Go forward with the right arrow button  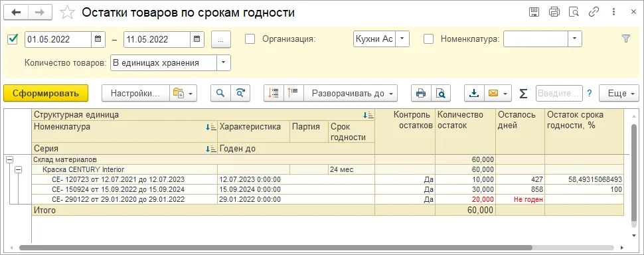pyautogui.click(x=40, y=13)
